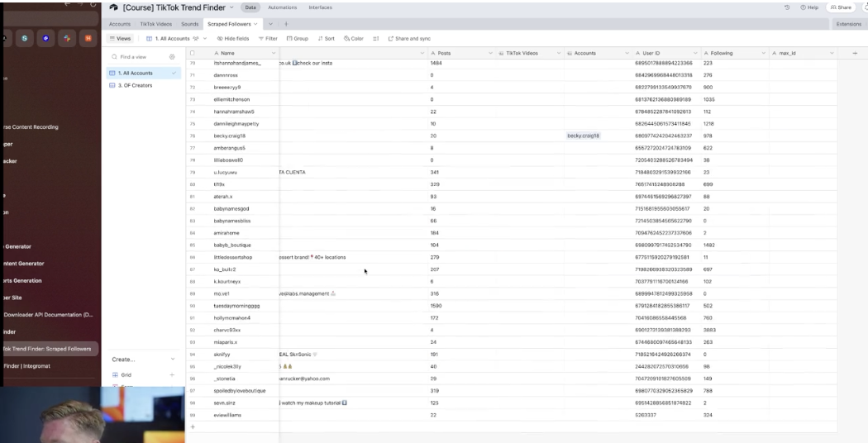Open base history clock icon
The width and height of the screenshot is (868, 443).
pos(787,7)
